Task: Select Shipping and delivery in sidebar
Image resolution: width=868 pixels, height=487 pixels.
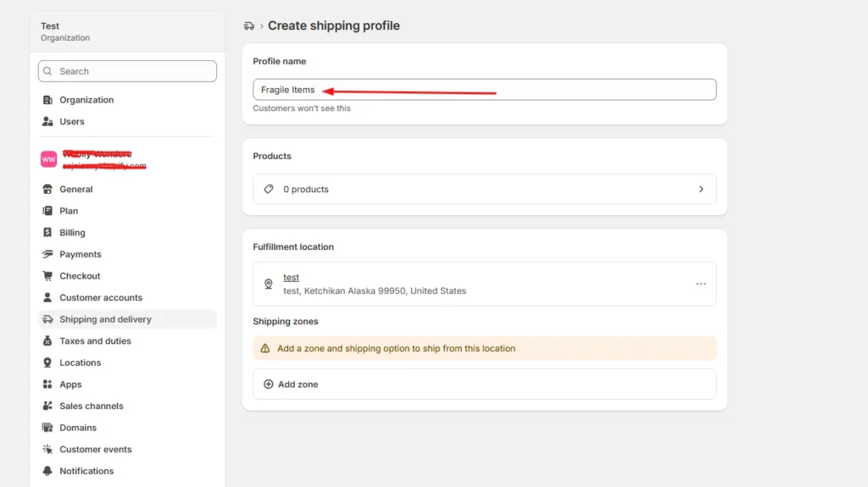Action: pos(127,319)
